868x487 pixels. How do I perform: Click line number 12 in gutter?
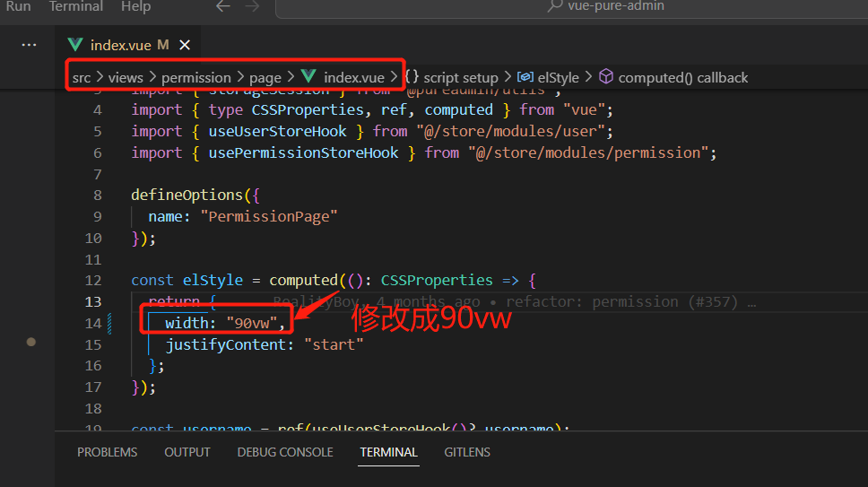click(93, 281)
